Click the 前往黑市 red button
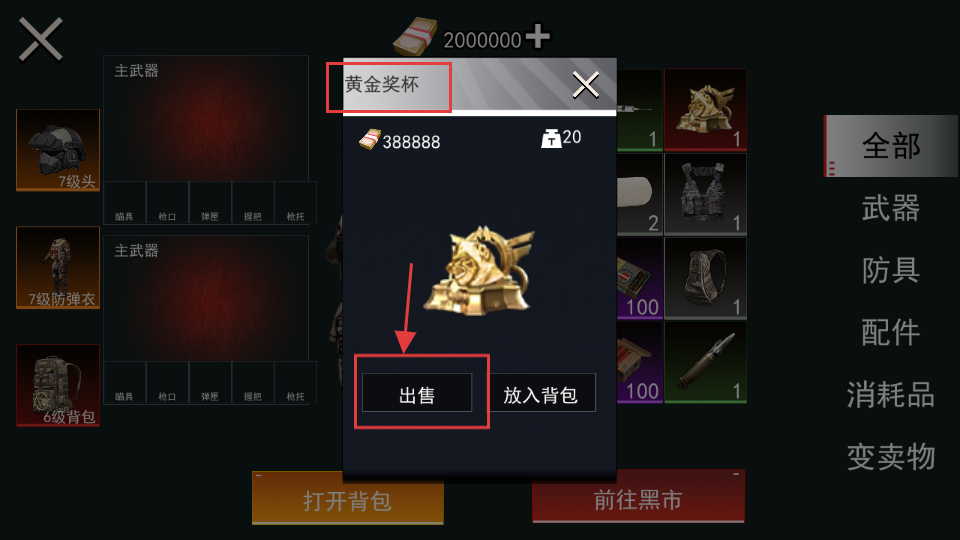 [638, 498]
